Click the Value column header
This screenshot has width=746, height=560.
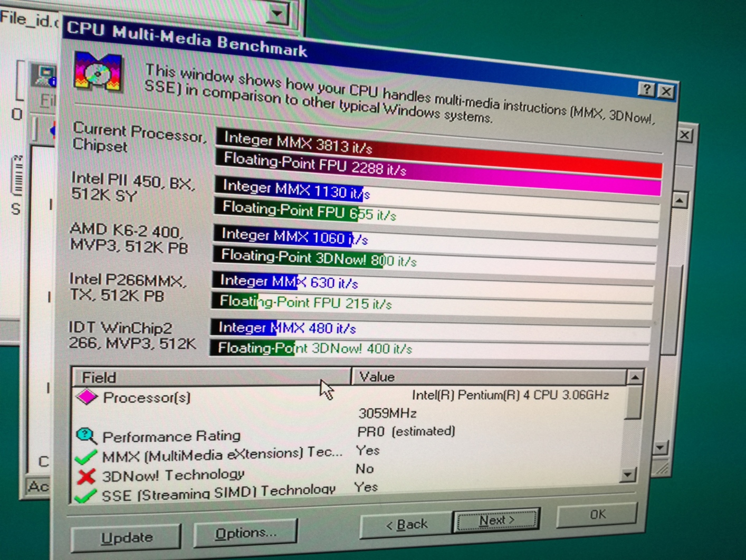click(488, 376)
